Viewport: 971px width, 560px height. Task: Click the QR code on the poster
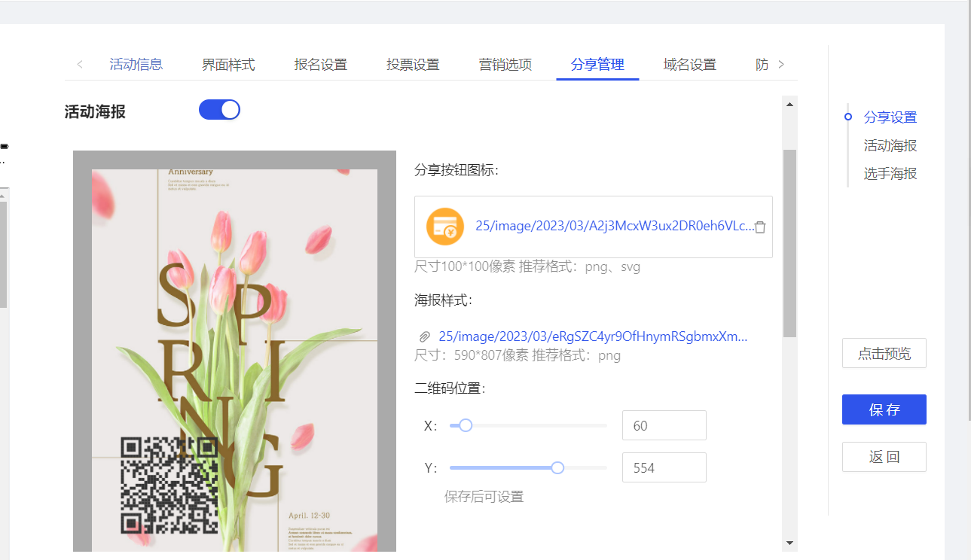(169, 485)
